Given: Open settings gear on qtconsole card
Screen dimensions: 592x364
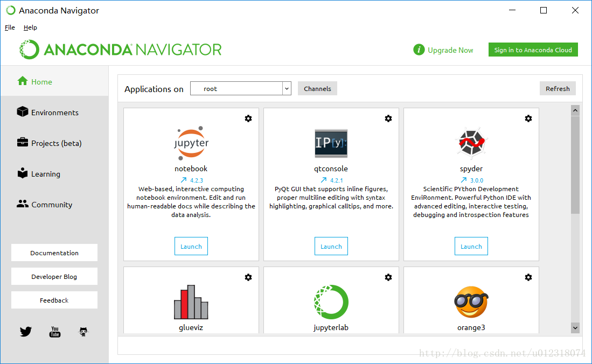Looking at the screenshot, I should point(388,118).
